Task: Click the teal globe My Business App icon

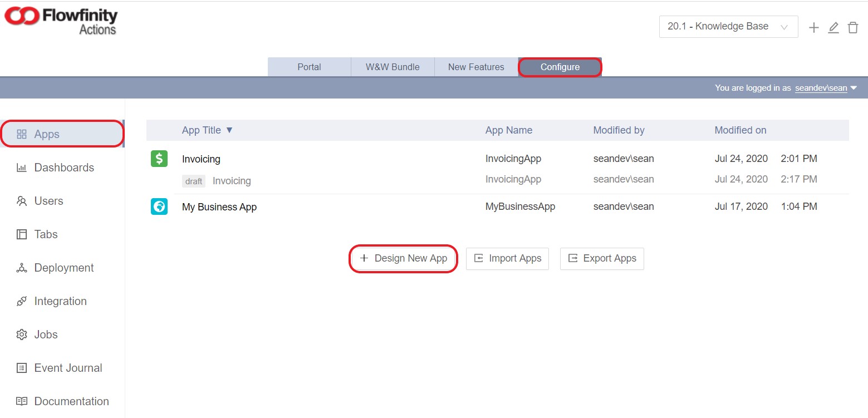Action: [x=159, y=206]
